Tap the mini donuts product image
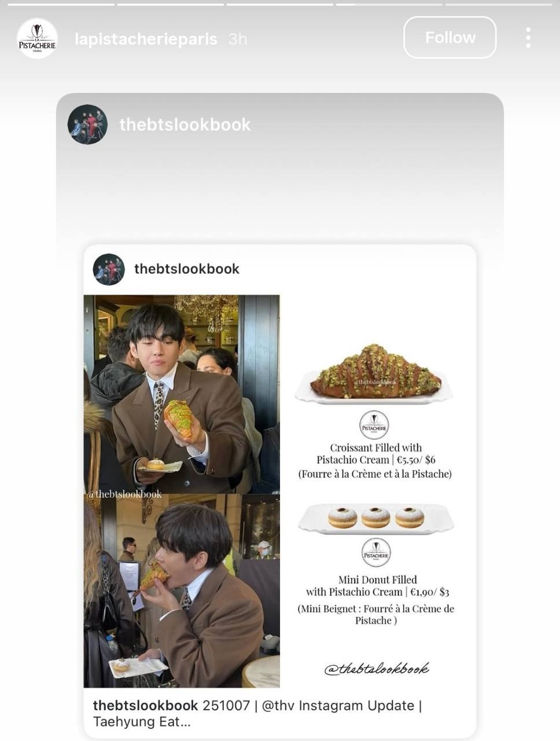The height and width of the screenshot is (741, 560). pos(376,519)
